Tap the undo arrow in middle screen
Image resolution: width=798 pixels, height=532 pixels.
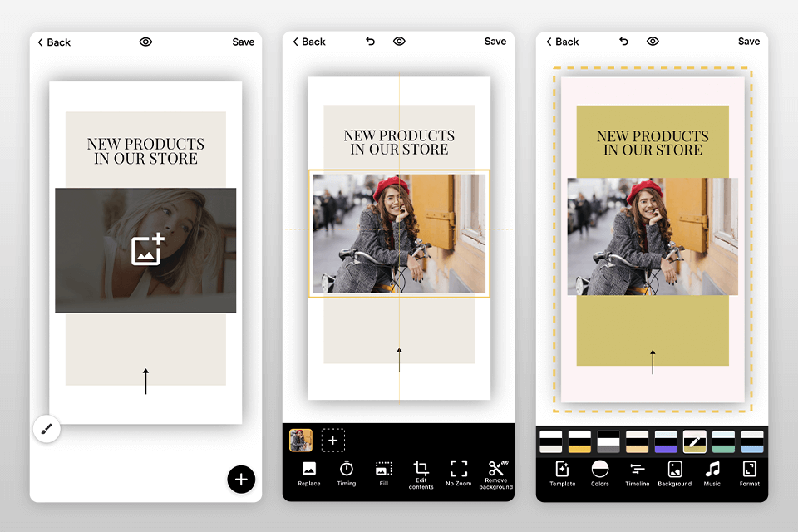[x=370, y=42]
